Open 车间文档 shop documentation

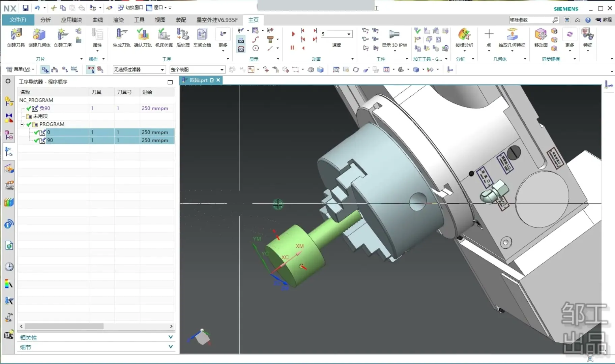click(x=202, y=37)
